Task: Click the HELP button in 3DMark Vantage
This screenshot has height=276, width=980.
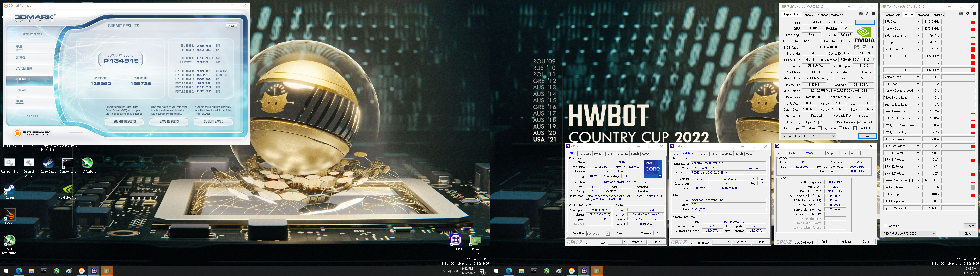Action: tap(231, 26)
